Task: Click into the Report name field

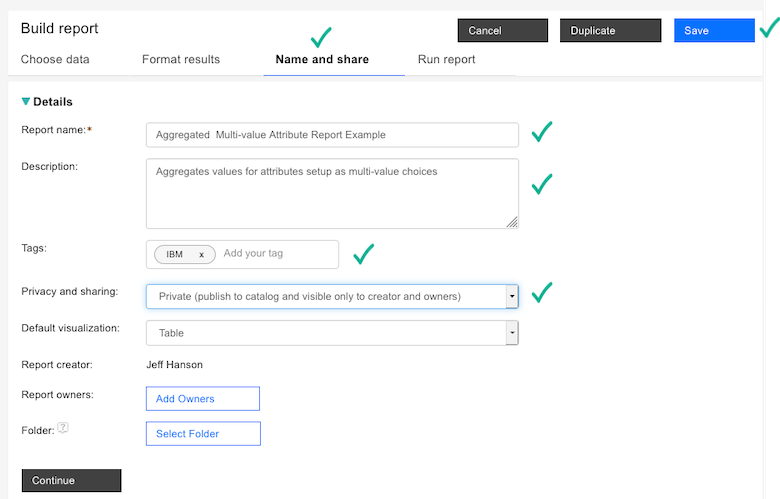Action: point(331,134)
